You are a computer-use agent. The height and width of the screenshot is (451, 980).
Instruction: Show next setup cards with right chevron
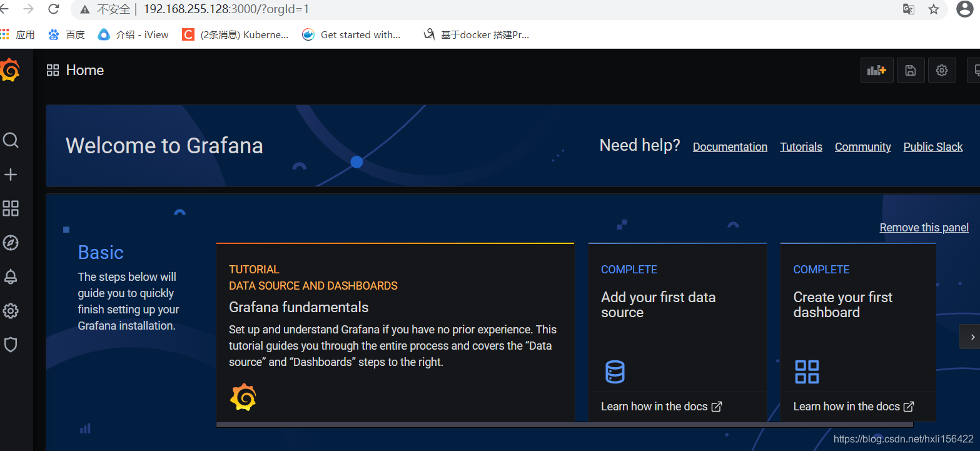tap(971, 337)
